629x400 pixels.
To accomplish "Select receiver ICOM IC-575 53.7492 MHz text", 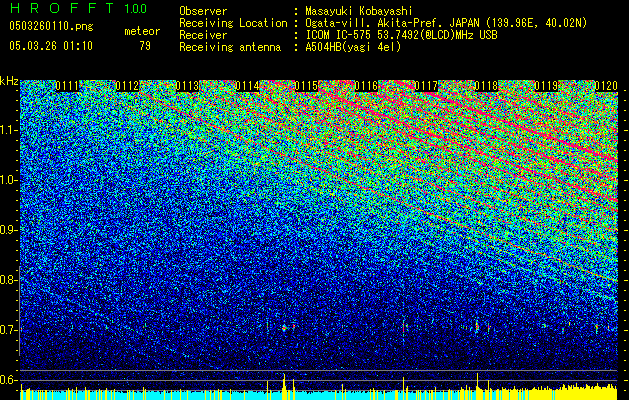I will tap(402, 35).
